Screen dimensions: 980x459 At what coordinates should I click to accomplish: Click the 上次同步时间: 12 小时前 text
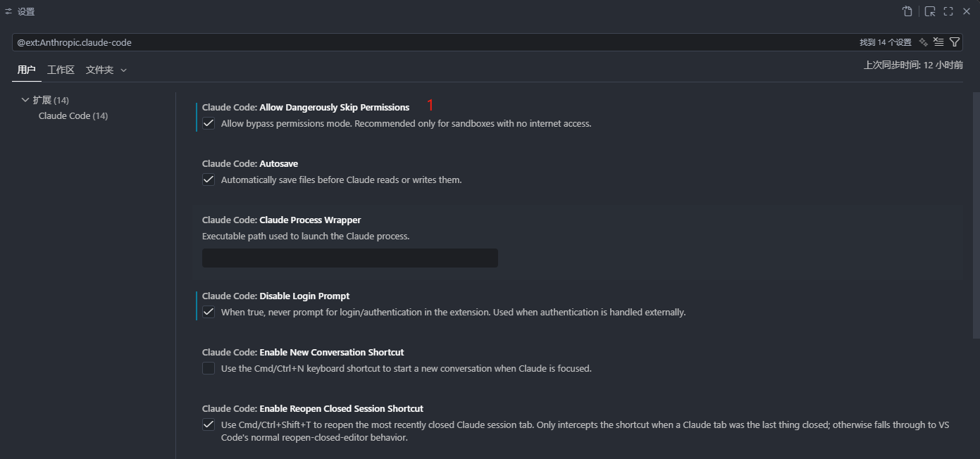coord(913,65)
